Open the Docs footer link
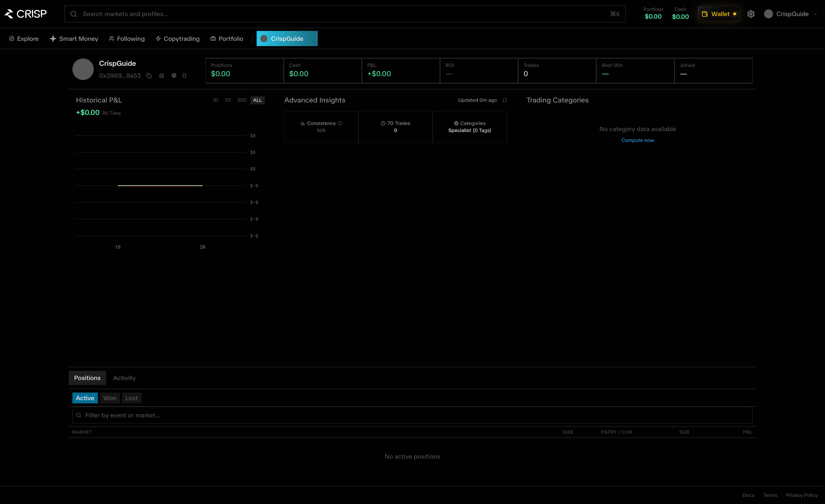Screen dimensions: 825x504 [748, 495]
